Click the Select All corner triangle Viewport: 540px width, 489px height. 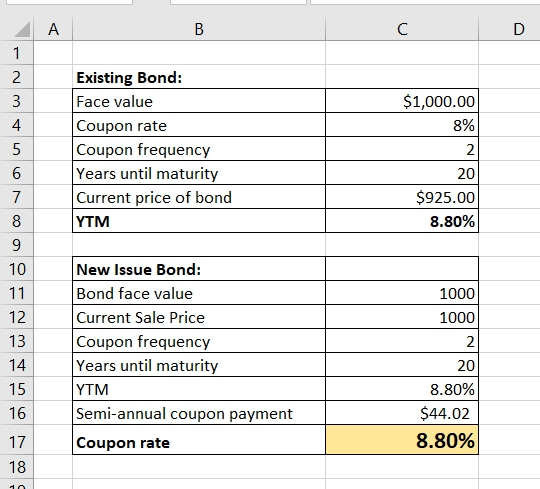[x=22, y=29]
